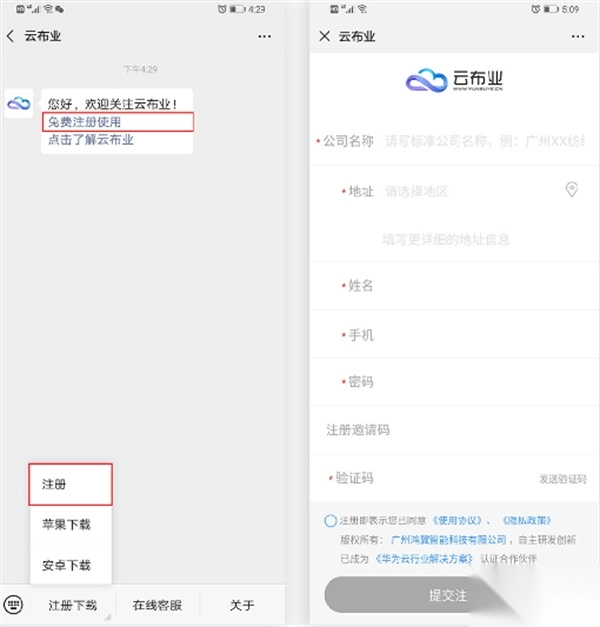Viewport: 600px width, 627px height.
Task: Switch to keyboard input icon at bottom-left
Action: (x=13, y=604)
